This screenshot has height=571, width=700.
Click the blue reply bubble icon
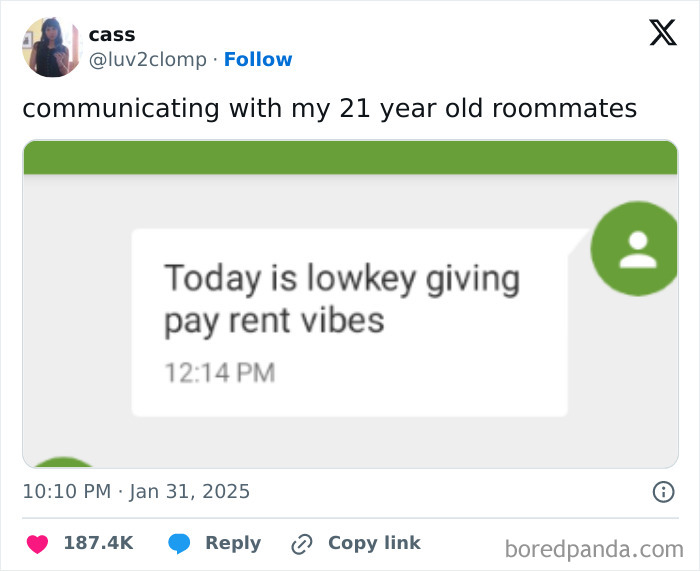coord(179,544)
